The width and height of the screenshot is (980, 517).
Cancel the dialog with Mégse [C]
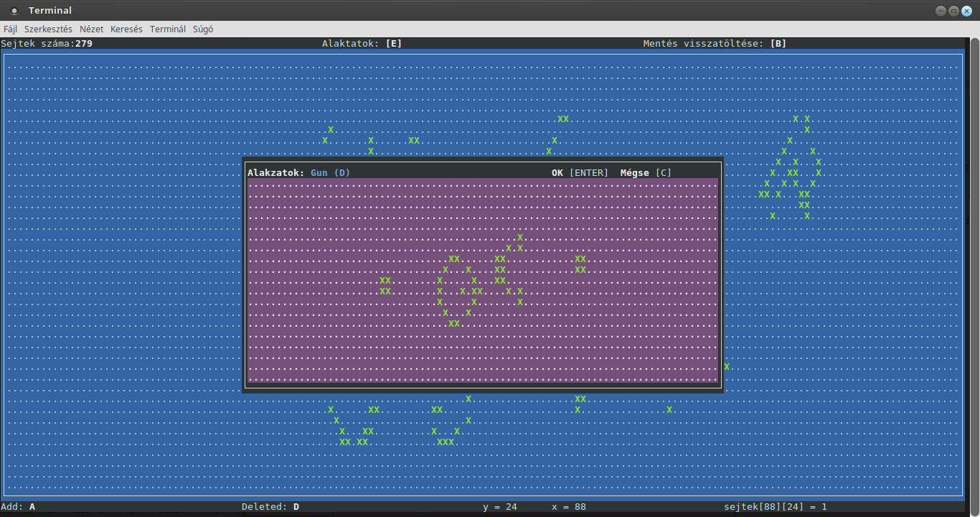pos(644,172)
